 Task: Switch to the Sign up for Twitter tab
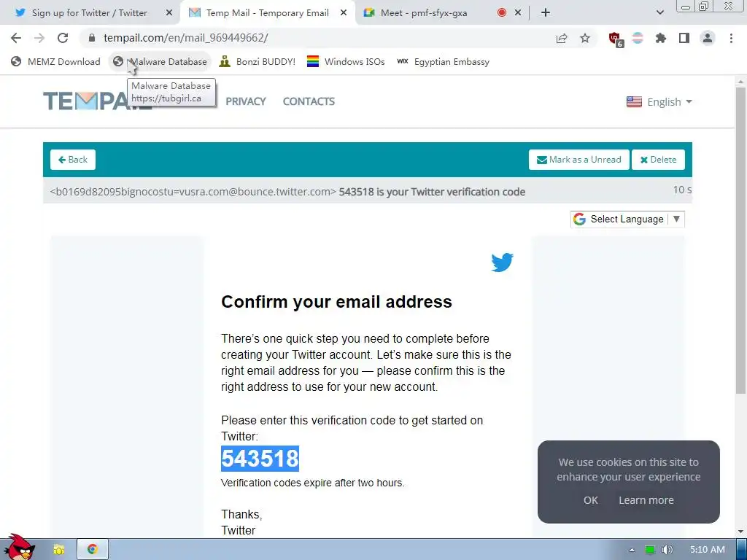[90, 13]
